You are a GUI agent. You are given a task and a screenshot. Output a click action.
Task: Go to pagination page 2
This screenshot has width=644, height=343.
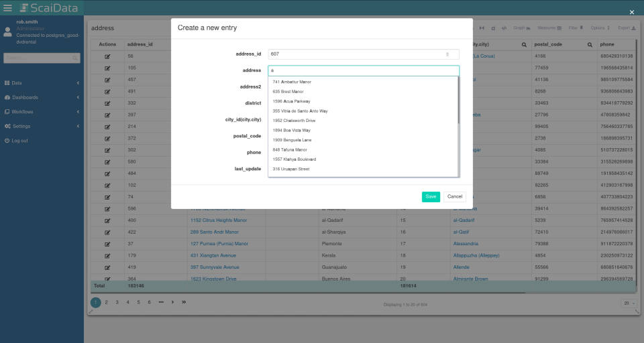(x=107, y=302)
